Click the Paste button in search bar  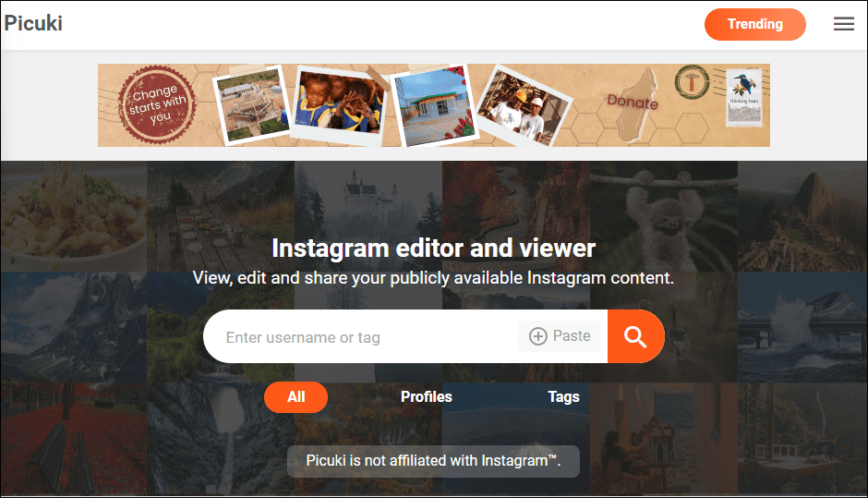(560, 335)
